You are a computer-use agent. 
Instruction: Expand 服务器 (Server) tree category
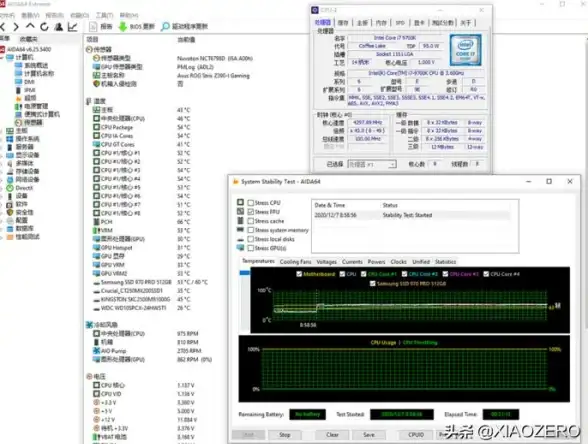tap(2, 147)
